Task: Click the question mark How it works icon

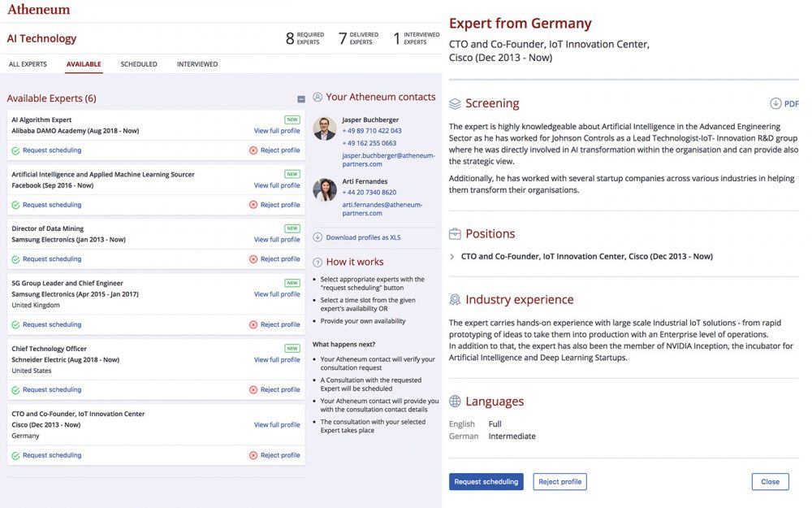Action: 317,262
